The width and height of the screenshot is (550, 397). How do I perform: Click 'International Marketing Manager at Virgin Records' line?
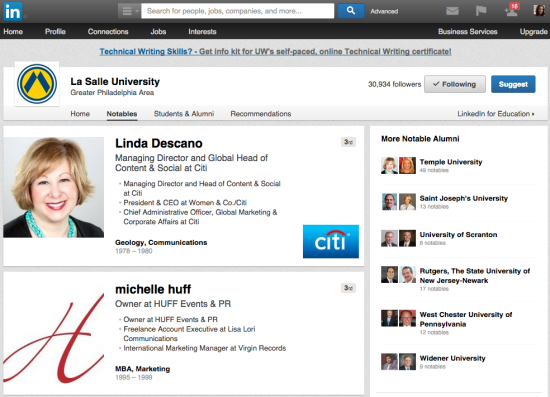tap(204, 348)
